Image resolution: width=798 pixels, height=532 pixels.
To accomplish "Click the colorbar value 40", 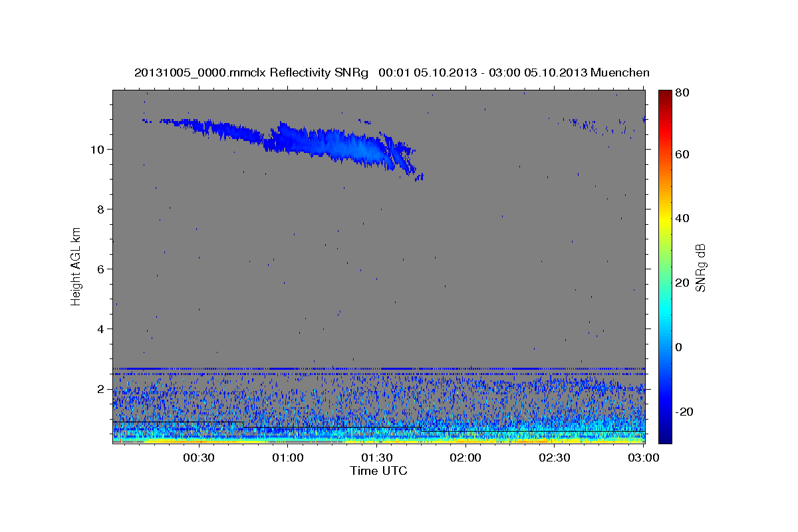I will tap(683, 218).
